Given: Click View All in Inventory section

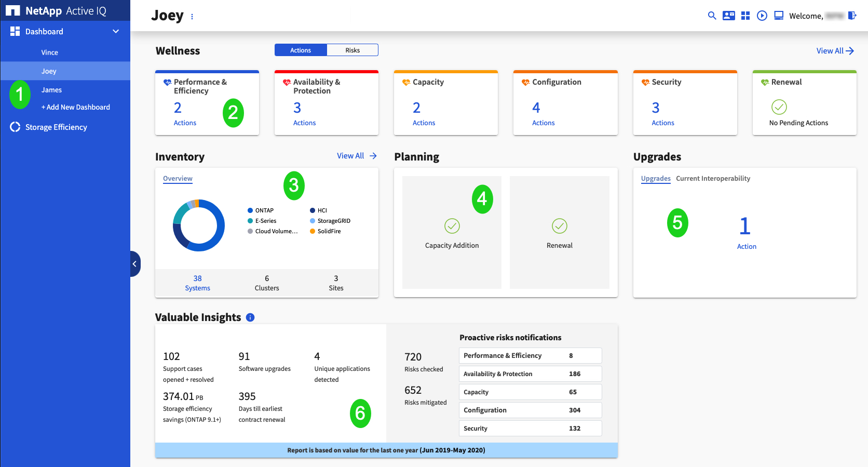Looking at the screenshot, I should 357,155.
